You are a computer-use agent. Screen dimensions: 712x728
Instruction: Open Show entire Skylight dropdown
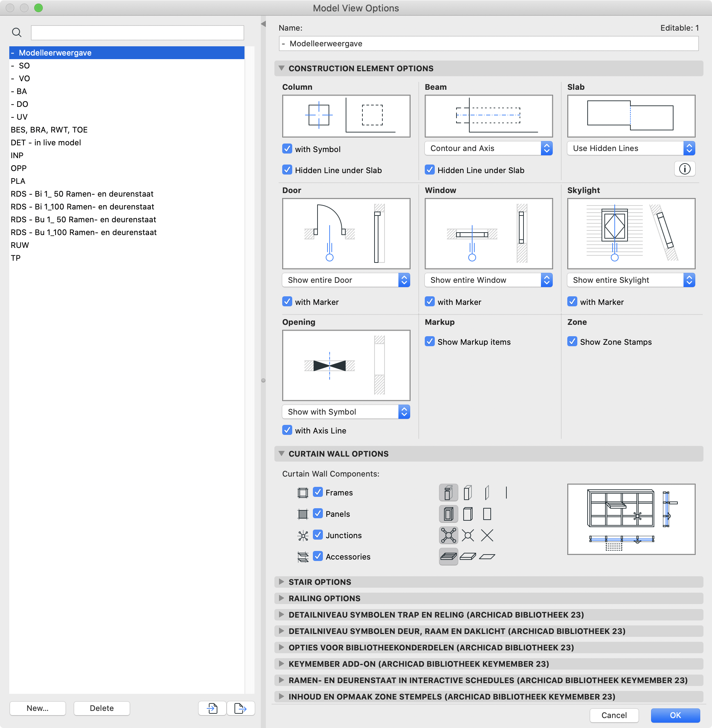tap(631, 280)
